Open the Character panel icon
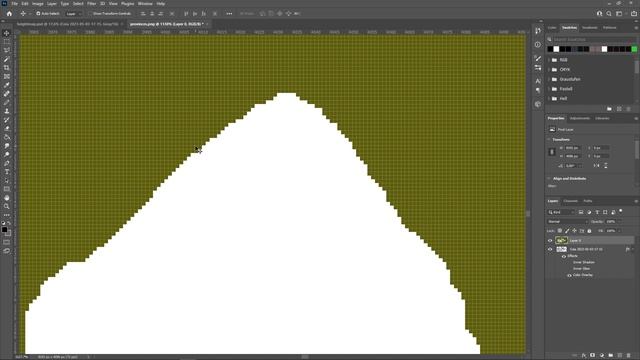Image resolution: width=640 pixels, height=360 pixels. pos(538,81)
